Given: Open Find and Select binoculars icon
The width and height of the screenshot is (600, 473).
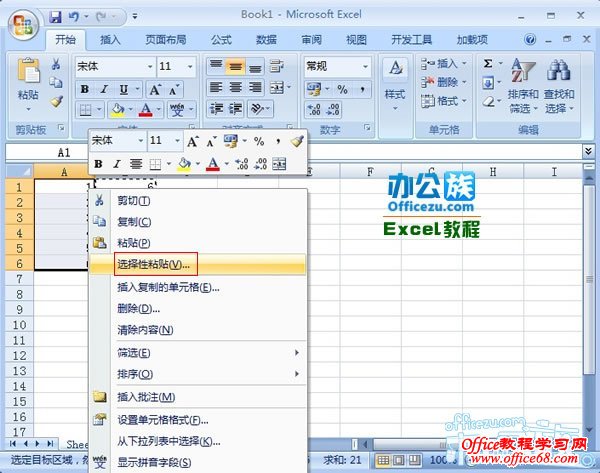Looking at the screenshot, I should coord(559,86).
